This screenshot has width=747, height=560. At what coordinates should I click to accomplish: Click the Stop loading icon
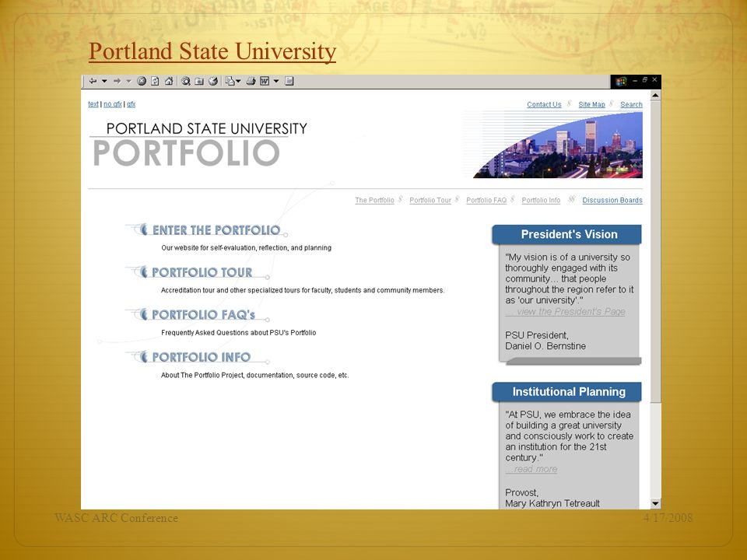(142, 81)
